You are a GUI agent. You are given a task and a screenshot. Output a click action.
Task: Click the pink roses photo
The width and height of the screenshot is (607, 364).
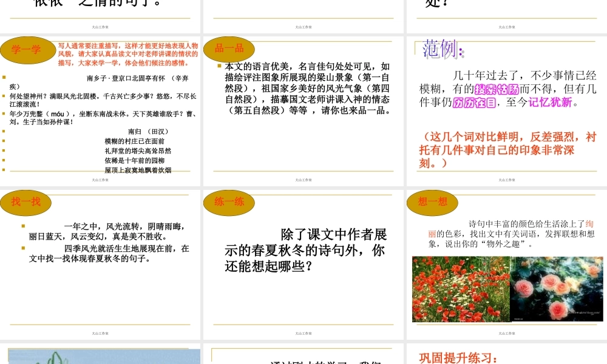coord(557,289)
